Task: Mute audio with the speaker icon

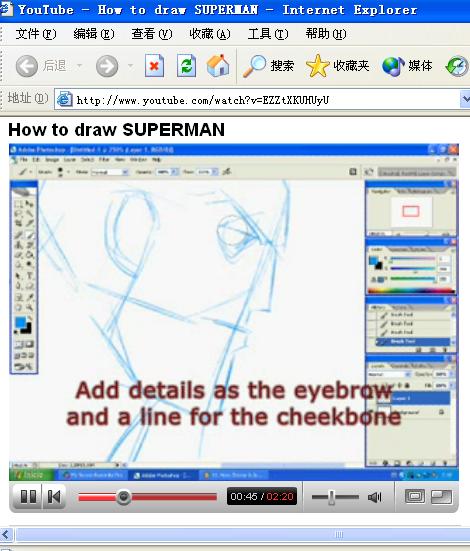Action: click(374, 497)
